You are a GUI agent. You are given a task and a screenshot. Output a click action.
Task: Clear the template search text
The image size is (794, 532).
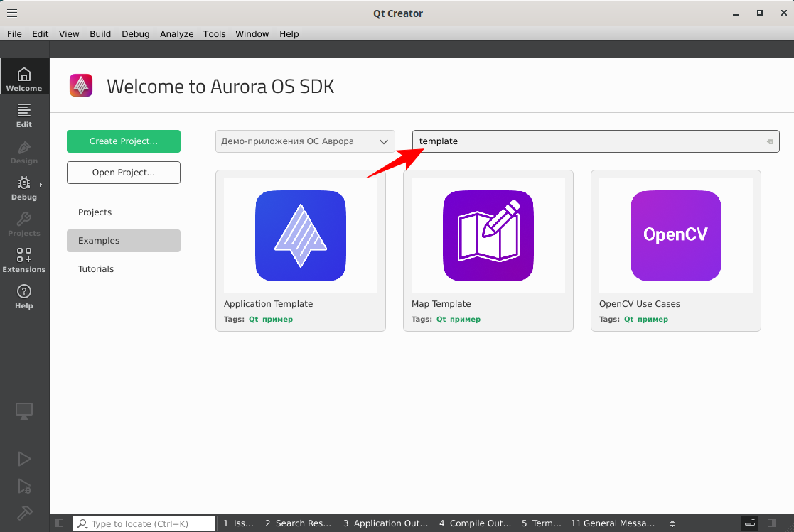pyautogui.click(x=771, y=141)
